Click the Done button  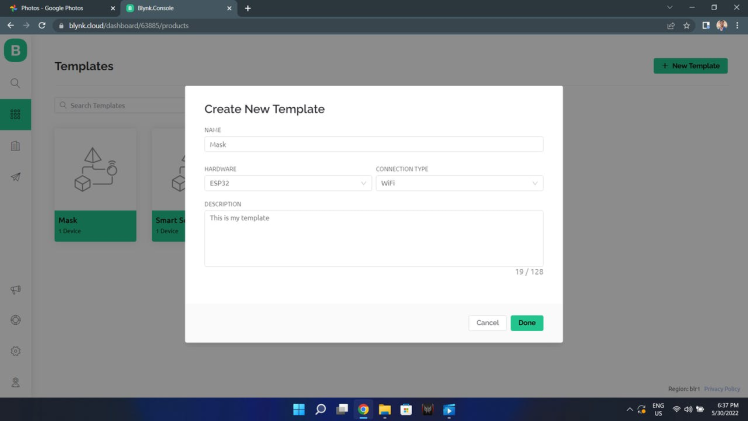[x=527, y=323]
